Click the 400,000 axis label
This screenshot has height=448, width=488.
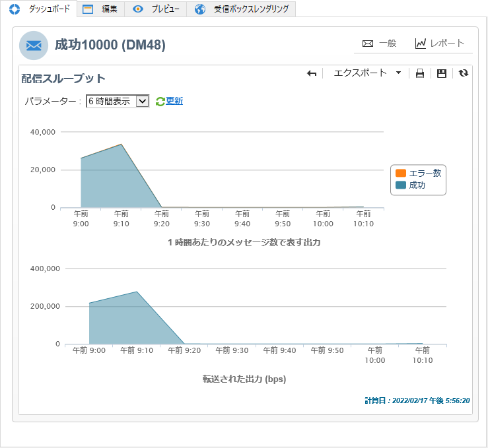[45, 269]
